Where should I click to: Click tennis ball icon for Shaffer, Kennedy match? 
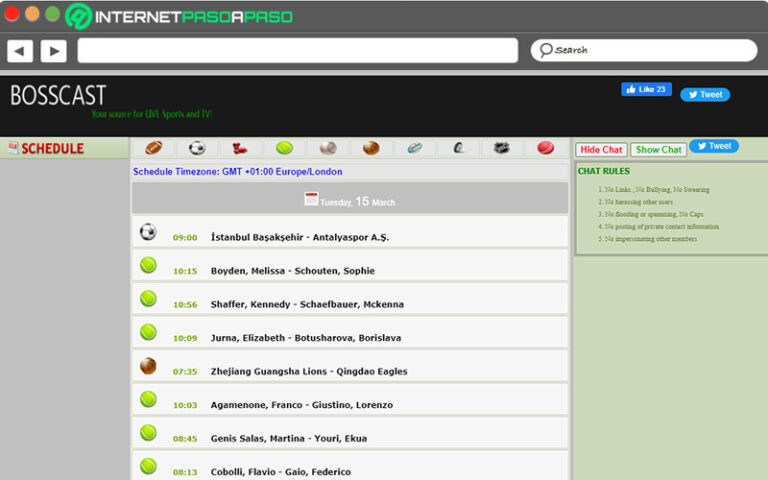click(148, 298)
